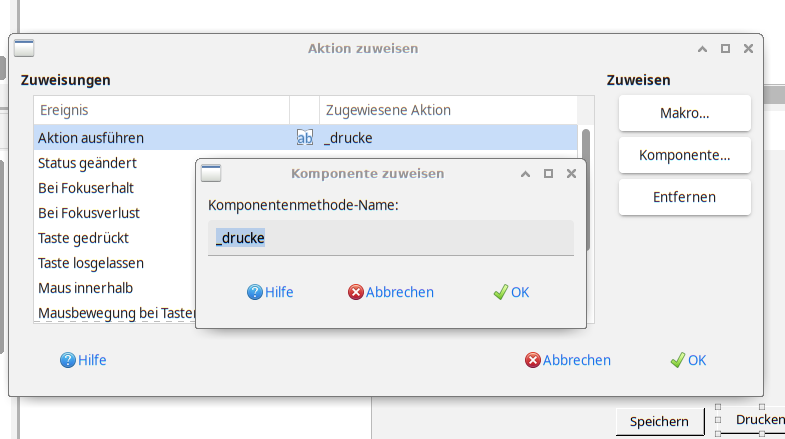Select the 'Status geändert' event row
Image resolution: width=785 pixels, height=439 pixels.
pyautogui.click(x=115, y=163)
